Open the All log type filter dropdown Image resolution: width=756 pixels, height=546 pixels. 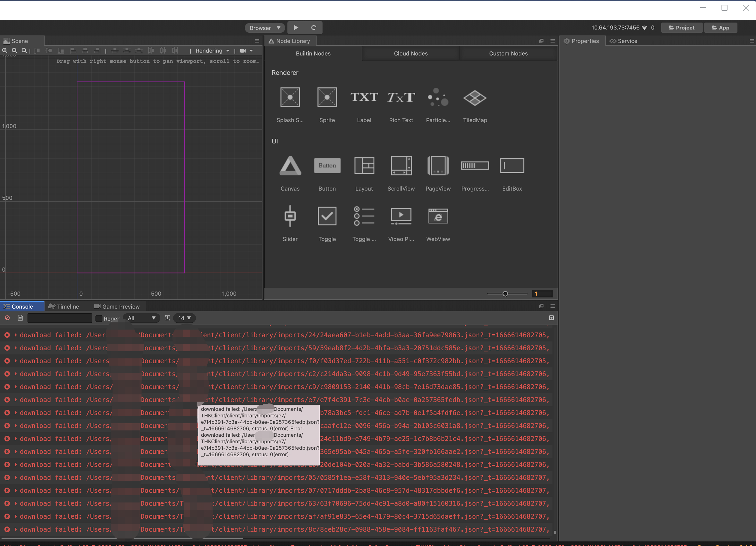coord(141,318)
